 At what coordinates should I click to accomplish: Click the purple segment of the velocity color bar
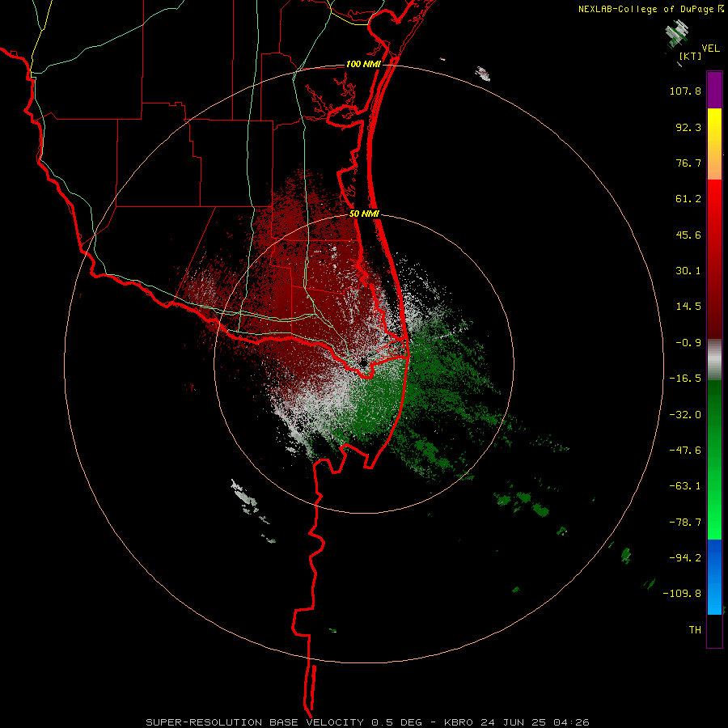714,90
